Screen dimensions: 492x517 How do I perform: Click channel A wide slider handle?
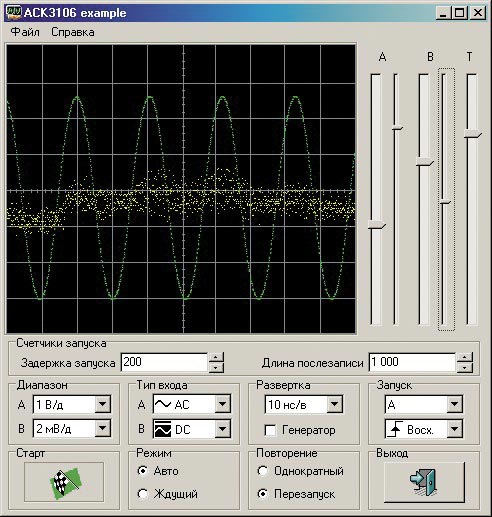(377, 224)
